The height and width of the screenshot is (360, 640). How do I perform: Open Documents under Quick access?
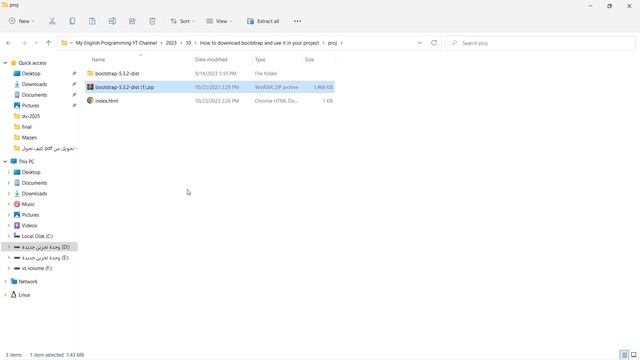click(x=34, y=95)
